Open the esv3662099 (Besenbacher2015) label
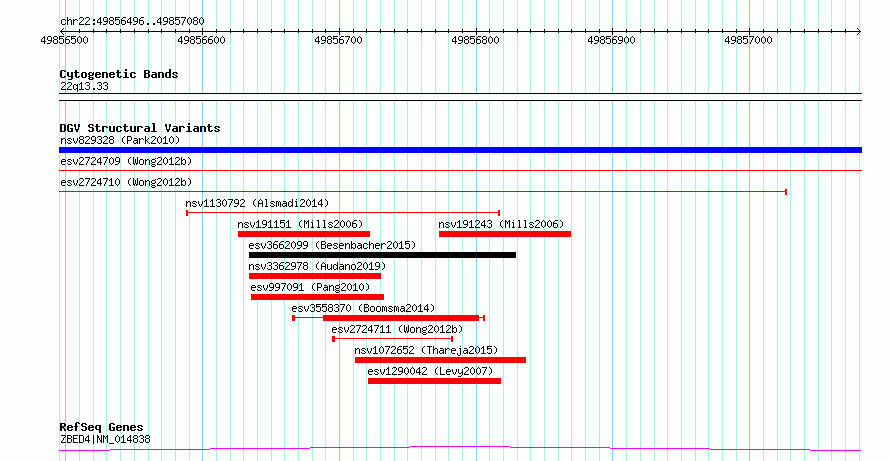The width and height of the screenshot is (890, 461). (x=333, y=245)
